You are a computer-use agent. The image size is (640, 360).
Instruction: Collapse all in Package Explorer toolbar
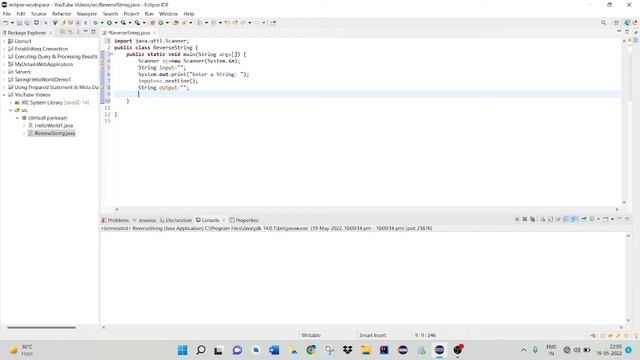click(62, 32)
